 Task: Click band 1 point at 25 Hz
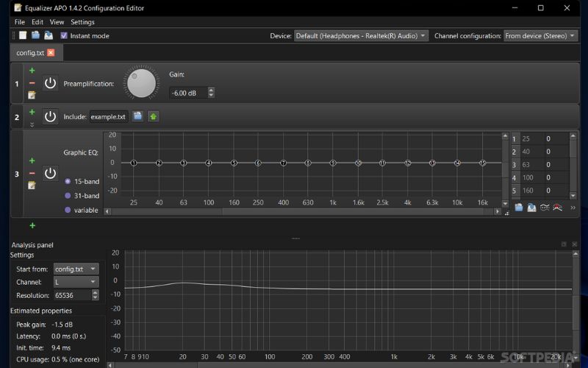tap(134, 163)
